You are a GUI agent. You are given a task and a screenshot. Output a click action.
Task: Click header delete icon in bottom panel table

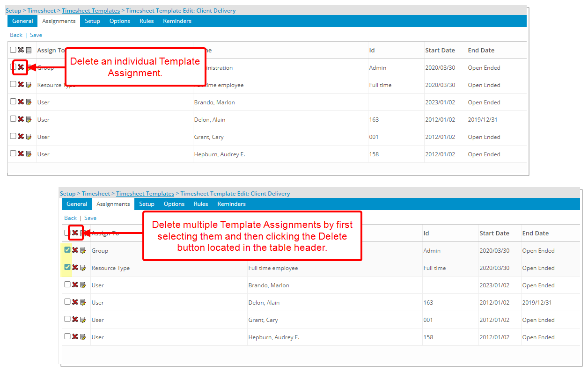[75, 233]
